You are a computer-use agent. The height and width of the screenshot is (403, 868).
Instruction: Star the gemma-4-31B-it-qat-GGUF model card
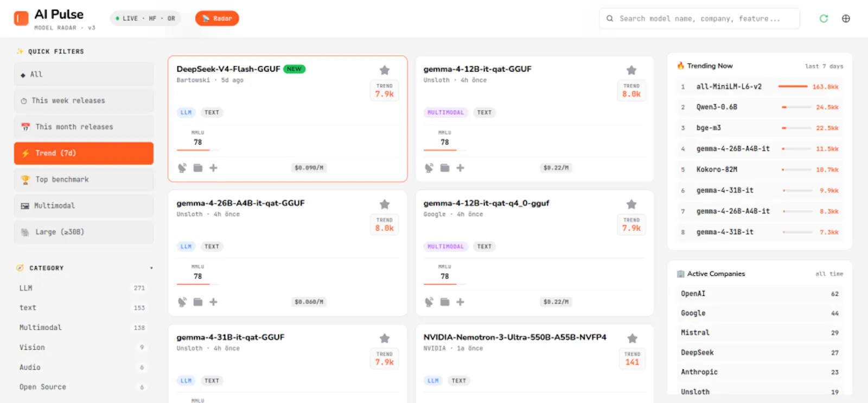[x=385, y=338]
